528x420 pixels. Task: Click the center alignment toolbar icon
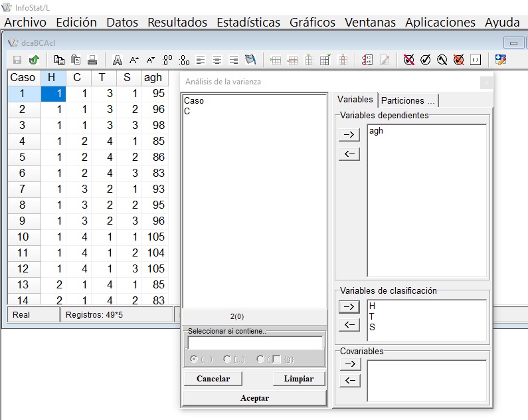217,60
